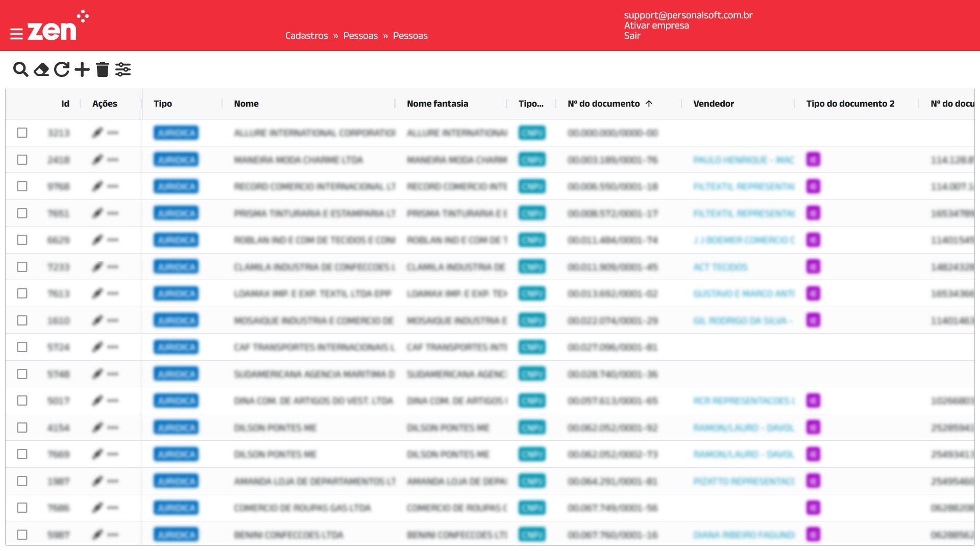Click the Ativar empresa link

pyautogui.click(x=656, y=26)
